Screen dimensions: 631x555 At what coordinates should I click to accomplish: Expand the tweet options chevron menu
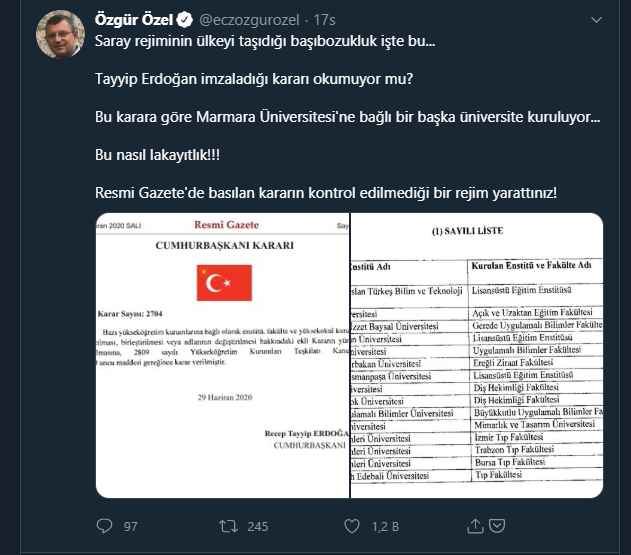click(x=596, y=19)
